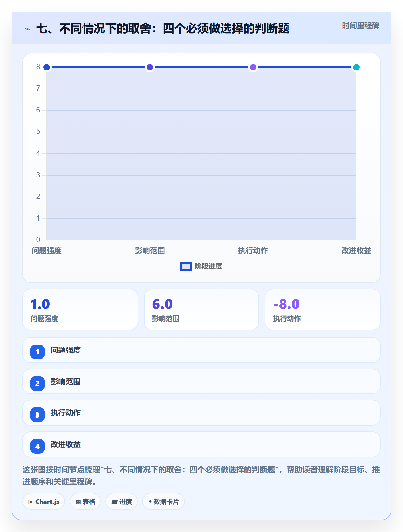
Task: Click the 阶段进度 legend label
Action: [x=208, y=266]
